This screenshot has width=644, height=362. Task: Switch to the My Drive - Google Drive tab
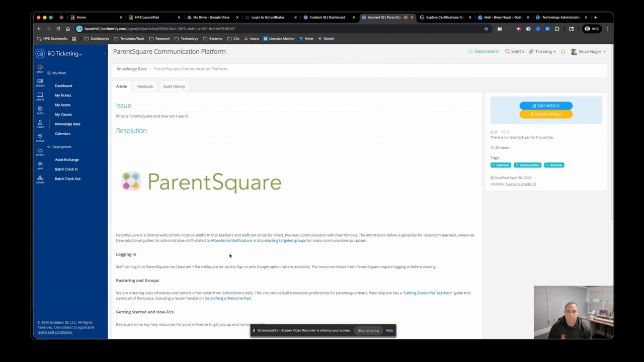click(x=210, y=17)
